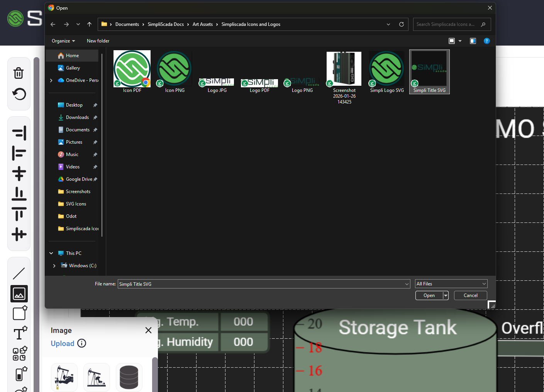Open the All Files type dropdown
Image resolution: width=544 pixels, height=392 pixels.
coord(451,284)
